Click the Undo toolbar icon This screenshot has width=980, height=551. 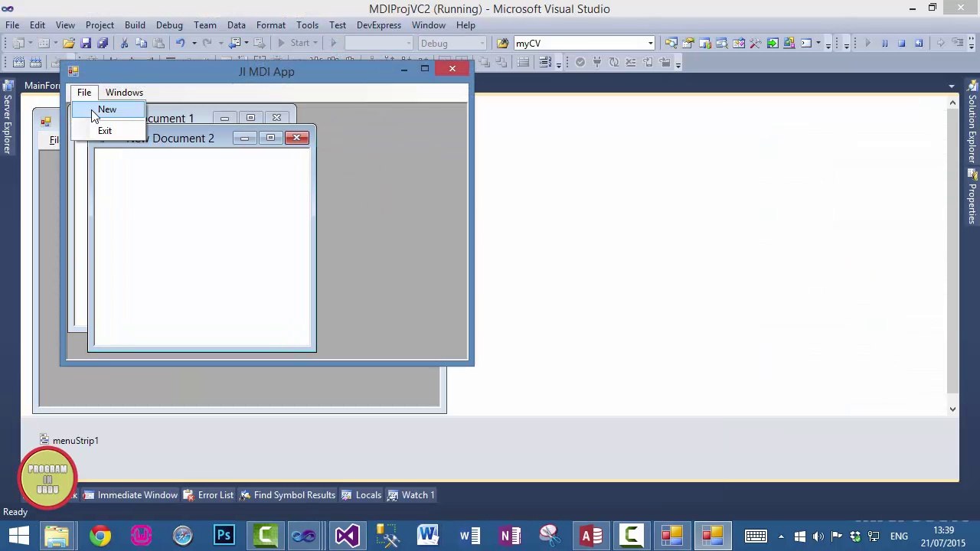point(180,43)
